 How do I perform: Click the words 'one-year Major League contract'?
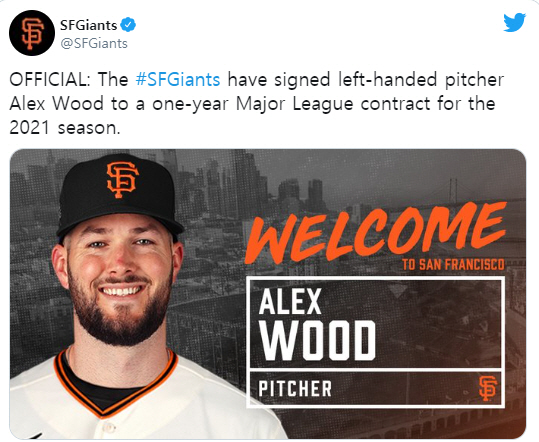[x=291, y=104]
